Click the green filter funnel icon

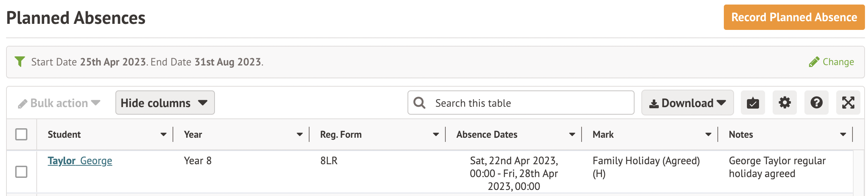point(20,61)
